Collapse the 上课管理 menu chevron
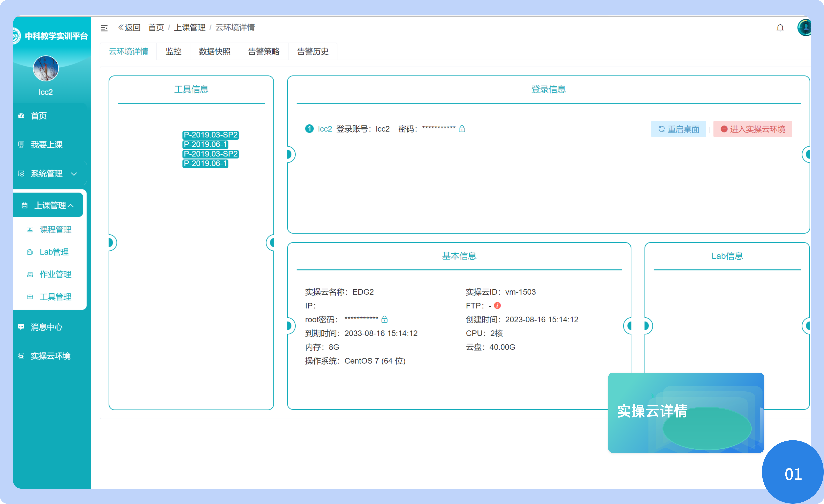This screenshot has width=824, height=504. (71, 205)
